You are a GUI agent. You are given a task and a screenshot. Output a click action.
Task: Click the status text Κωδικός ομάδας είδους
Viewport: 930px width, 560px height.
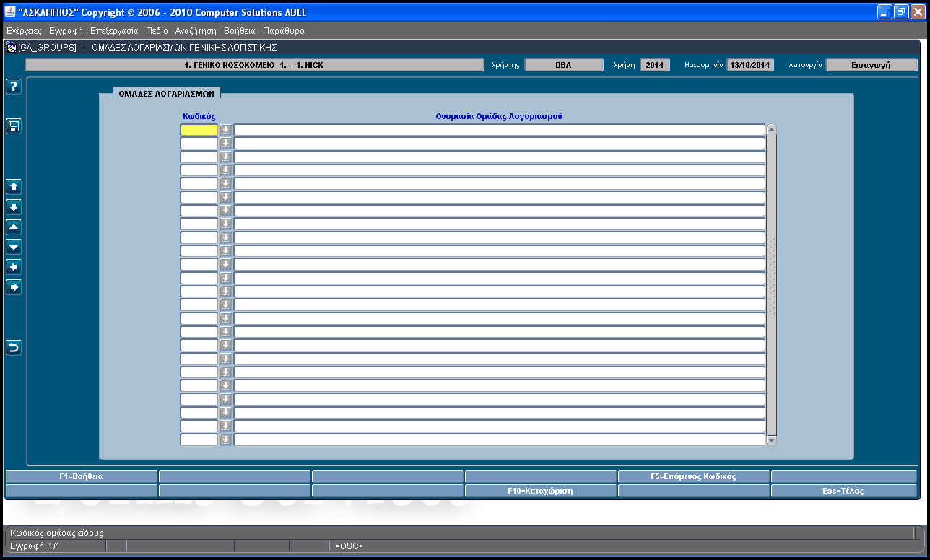point(56,533)
